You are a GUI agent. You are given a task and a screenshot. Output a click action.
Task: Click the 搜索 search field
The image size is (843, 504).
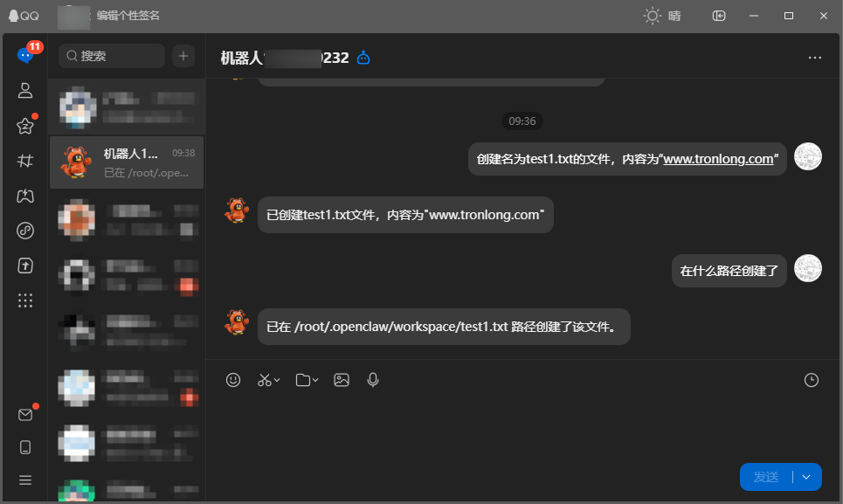click(112, 56)
